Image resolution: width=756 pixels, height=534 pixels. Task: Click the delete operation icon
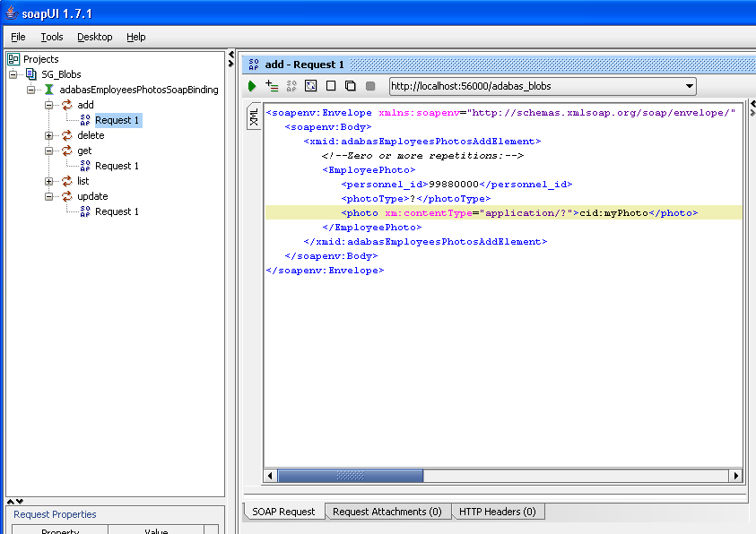(67, 135)
